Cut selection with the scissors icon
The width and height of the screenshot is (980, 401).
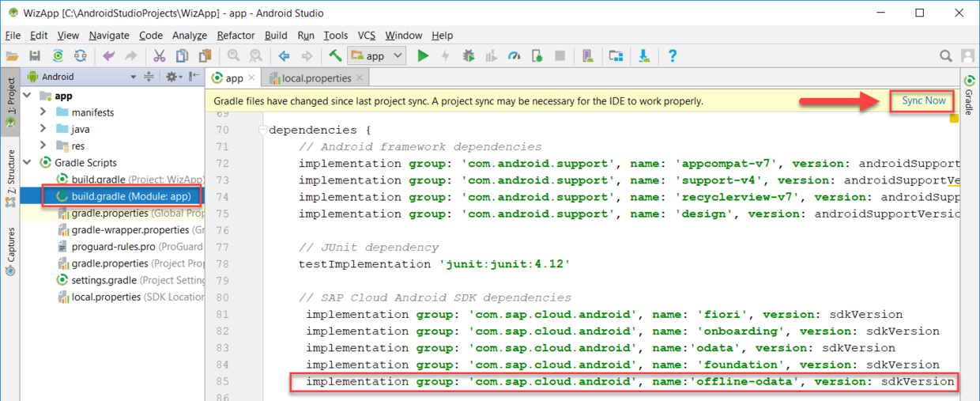[x=160, y=56]
